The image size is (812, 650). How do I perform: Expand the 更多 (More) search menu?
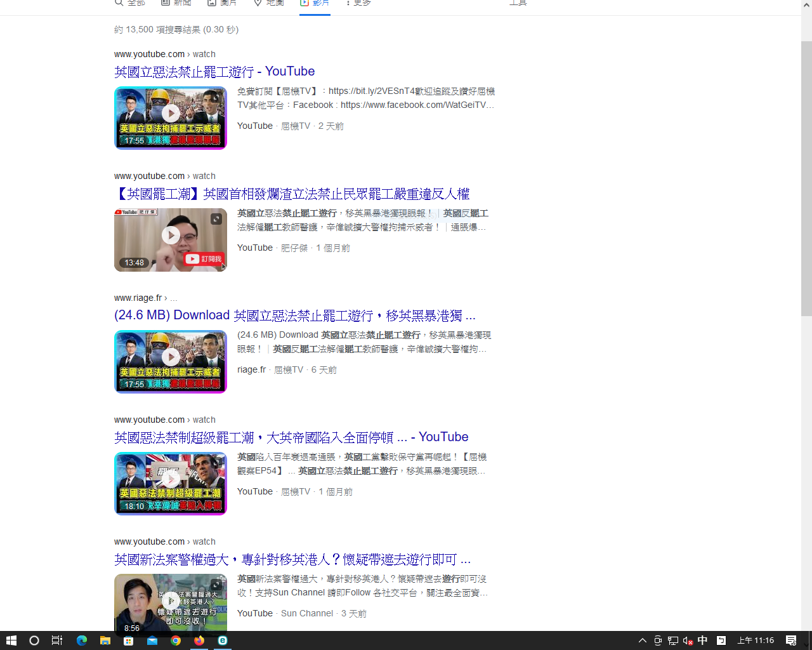(x=358, y=4)
